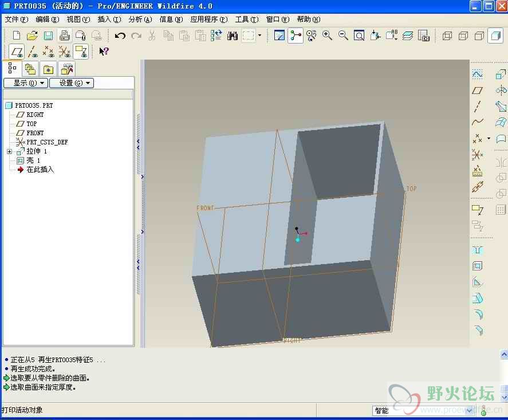The image size is (508, 420).
Task: Switch to shaded display mode
Action: pyautogui.click(x=496, y=36)
